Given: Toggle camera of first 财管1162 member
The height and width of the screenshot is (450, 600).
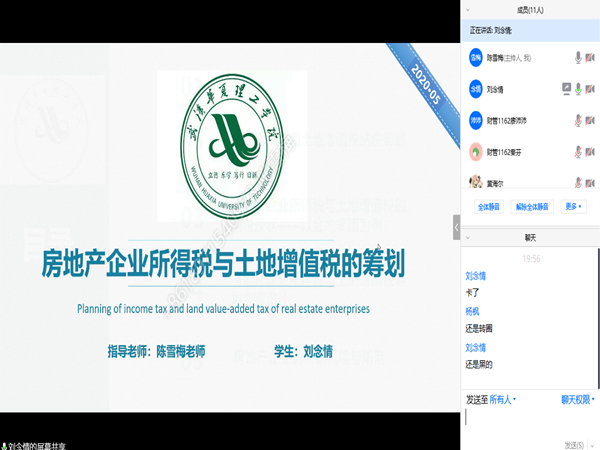Looking at the screenshot, I should pos(590,121).
